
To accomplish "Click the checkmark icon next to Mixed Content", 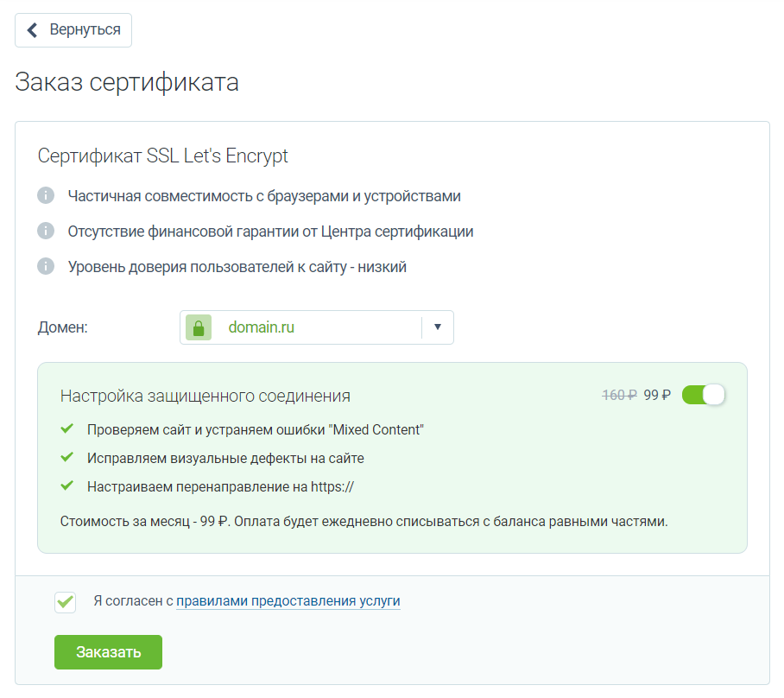I will (x=66, y=428).
